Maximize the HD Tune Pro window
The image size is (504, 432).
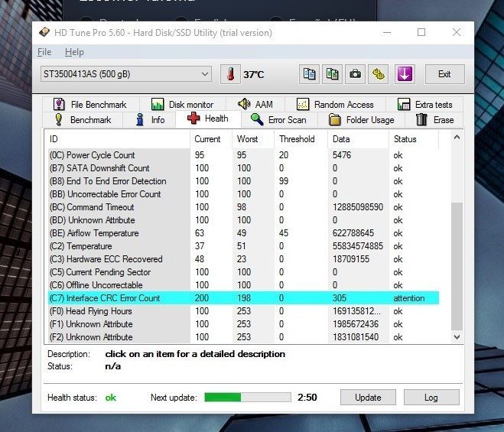click(421, 32)
